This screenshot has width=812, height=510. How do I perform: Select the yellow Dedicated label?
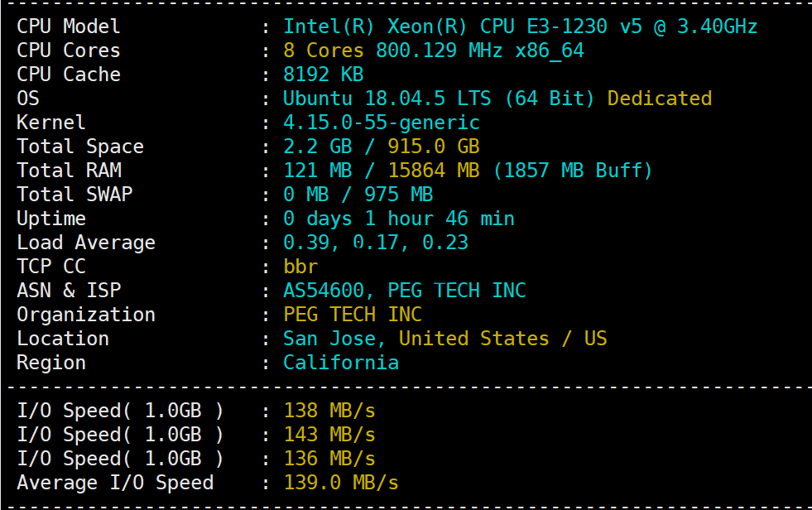[x=659, y=99]
